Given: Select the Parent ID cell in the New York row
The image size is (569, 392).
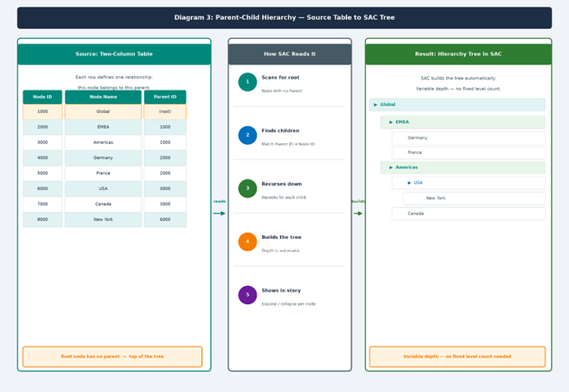Looking at the screenshot, I should click(x=165, y=220).
